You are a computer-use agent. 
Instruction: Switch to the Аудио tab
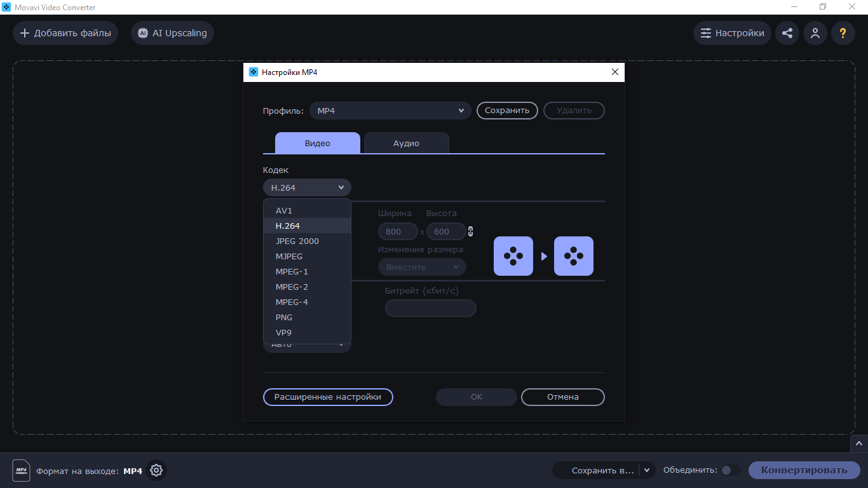pyautogui.click(x=406, y=143)
